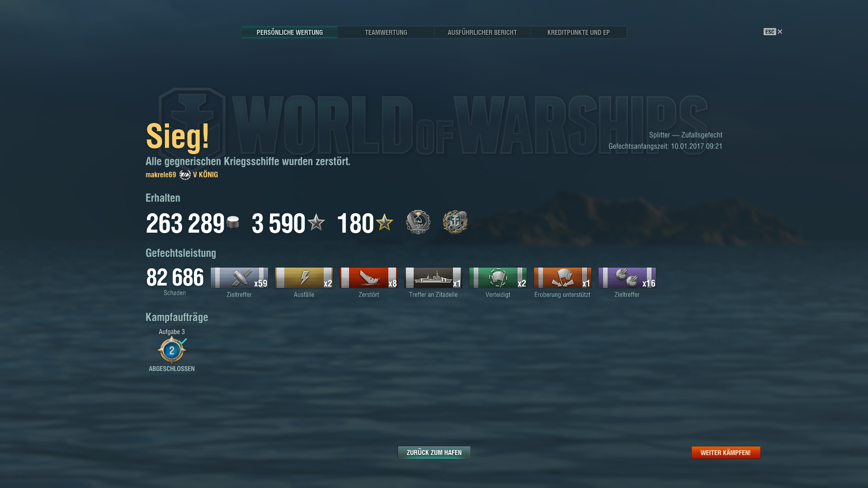Click the Treffer an Zitadelle ribbon
This screenshot has width=868, height=488.
(433, 277)
